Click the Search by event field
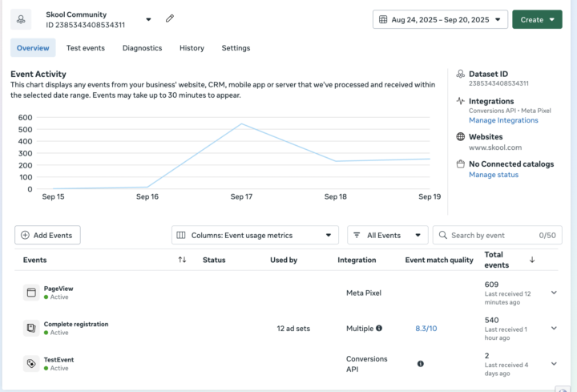This screenshot has height=392, width=577. coord(497,235)
